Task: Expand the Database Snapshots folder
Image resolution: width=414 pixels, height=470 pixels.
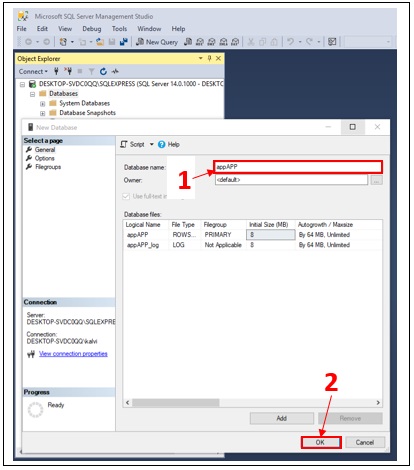Action: click(42, 113)
